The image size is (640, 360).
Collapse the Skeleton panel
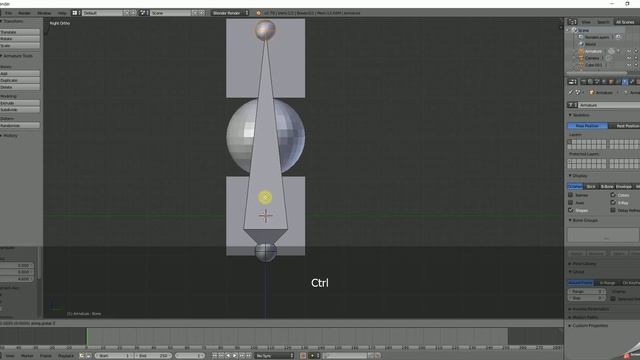pos(579,115)
